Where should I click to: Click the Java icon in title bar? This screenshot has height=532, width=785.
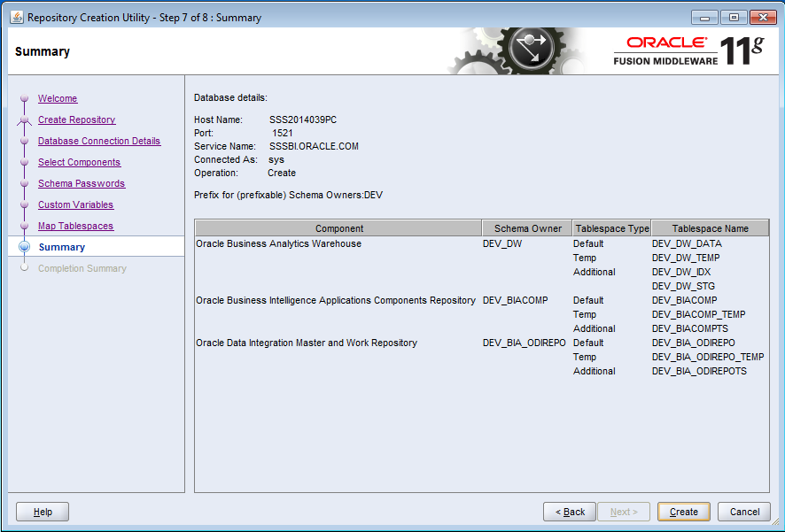click(17, 18)
